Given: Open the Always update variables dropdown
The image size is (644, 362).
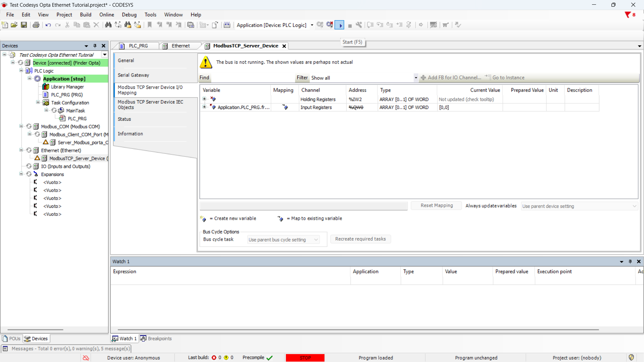Looking at the screenshot, I should tap(634, 206).
